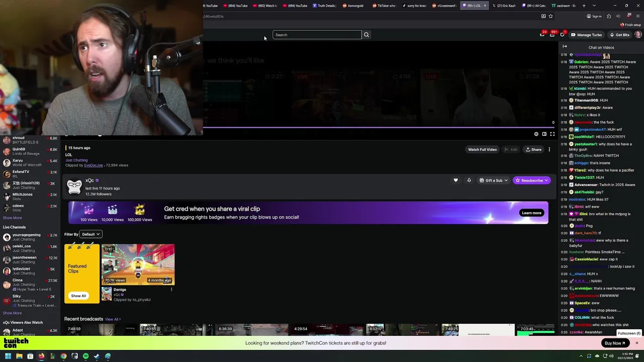
Task: Click video progress seek bar
Action: [379, 127]
